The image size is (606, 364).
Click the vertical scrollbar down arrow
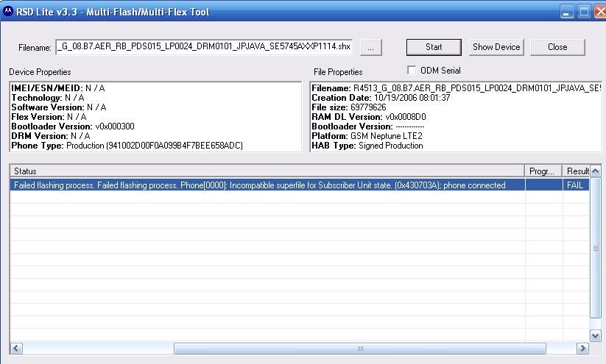click(596, 335)
